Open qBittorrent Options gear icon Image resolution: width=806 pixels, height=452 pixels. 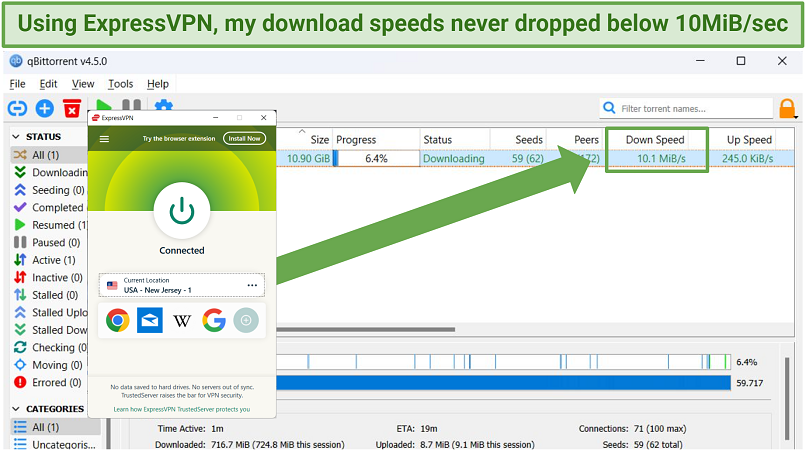coord(163,105)
